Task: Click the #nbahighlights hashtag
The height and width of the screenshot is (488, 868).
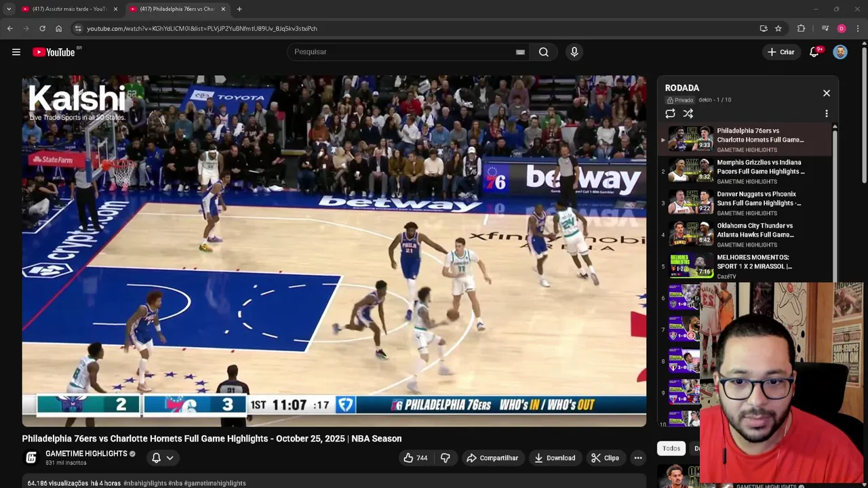Action: click(145, 483)
